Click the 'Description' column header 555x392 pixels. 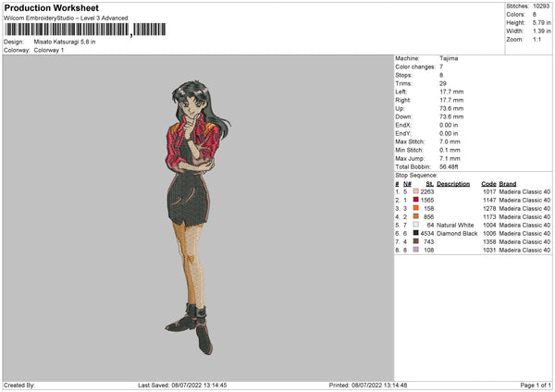coord(453,184)
